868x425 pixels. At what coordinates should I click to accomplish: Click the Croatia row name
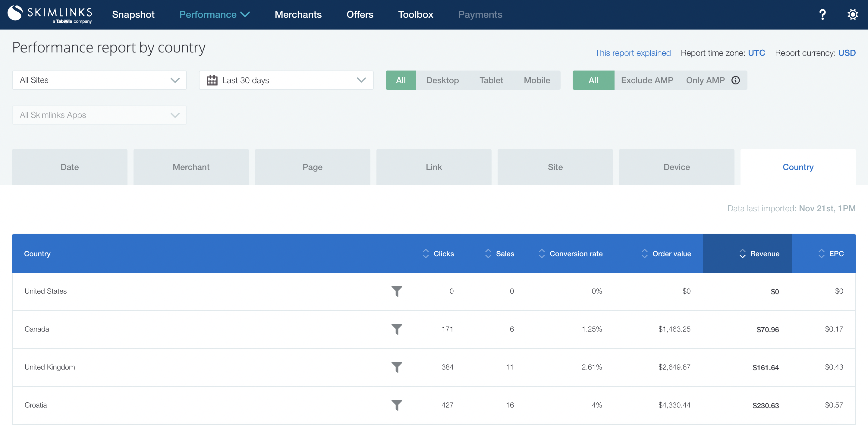click(x=36, y=405)
